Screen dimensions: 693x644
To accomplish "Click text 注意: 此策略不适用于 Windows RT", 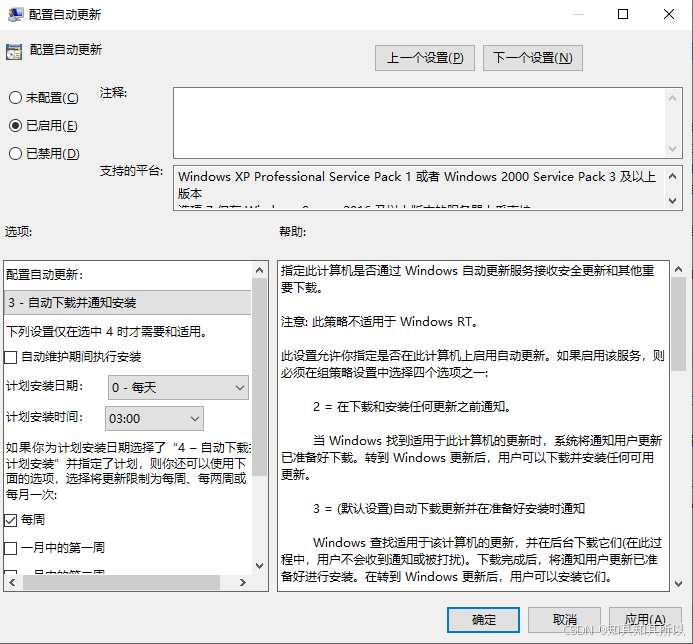I will (379, 322).
